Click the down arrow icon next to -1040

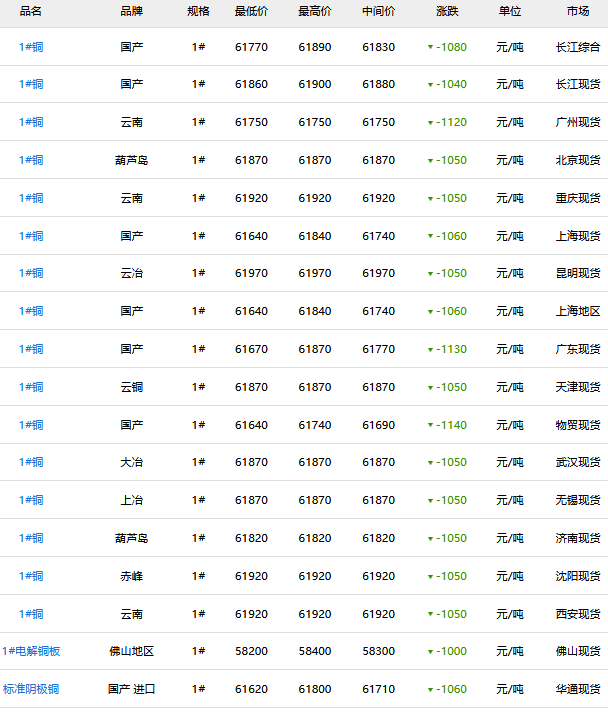[x=430, y=85]
